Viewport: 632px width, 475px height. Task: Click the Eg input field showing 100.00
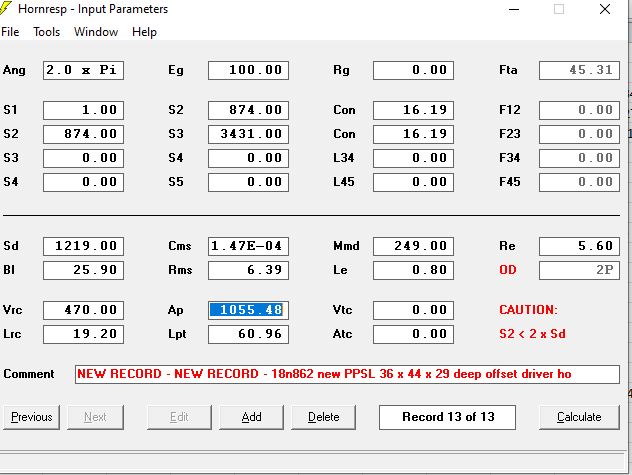[248, 70]
